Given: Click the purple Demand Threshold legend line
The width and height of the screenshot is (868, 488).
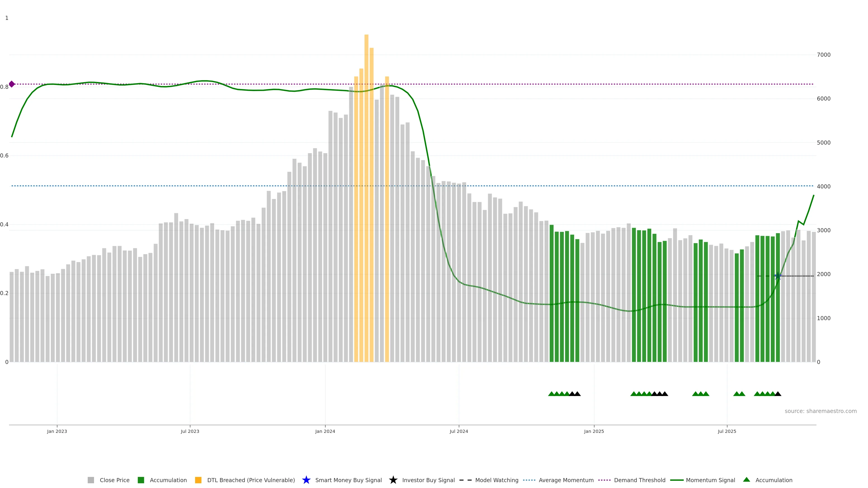Looking at the screenshot, I should point(604,480).
